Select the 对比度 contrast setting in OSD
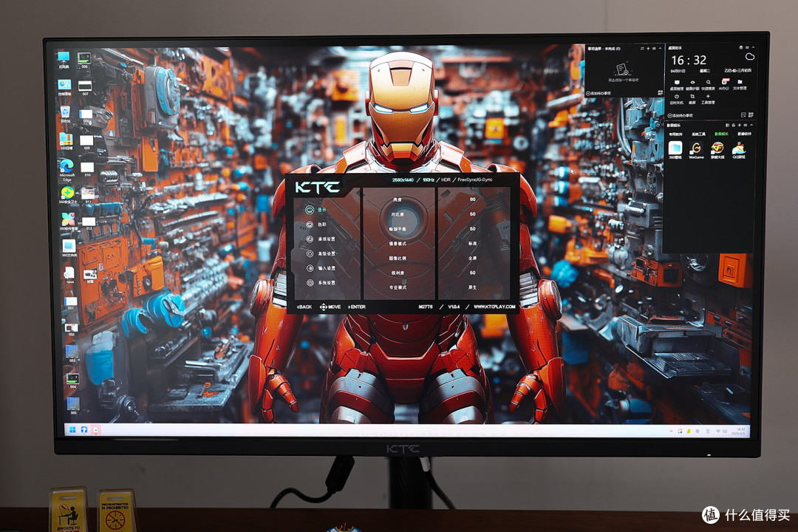Image resolution: width=798 pixels, height=532 pixels. pyautogui.click(x=398, y=214)
